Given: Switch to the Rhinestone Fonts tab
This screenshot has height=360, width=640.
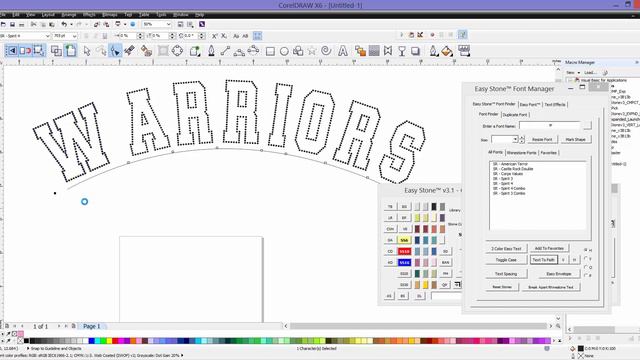Looking at the screenshot, I should click(521, 153).
